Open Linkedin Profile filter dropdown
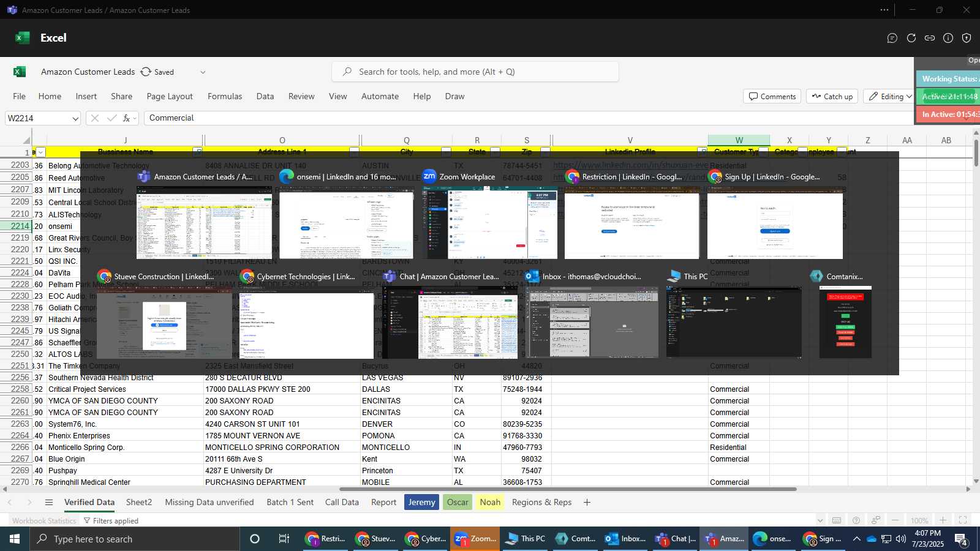This screenshot has height=551, width=980. [702, 152]
